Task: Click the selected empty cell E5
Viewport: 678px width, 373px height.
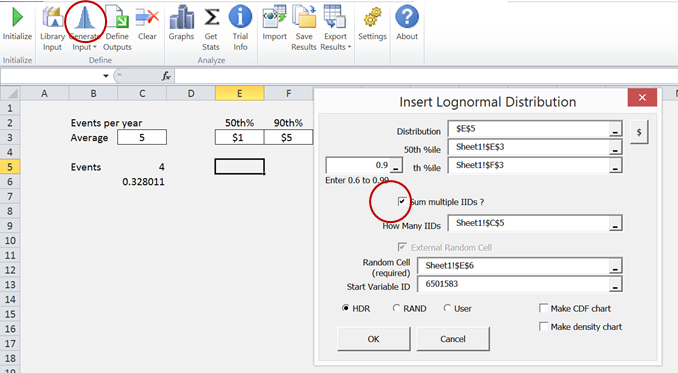Action: tap(240, 167)
